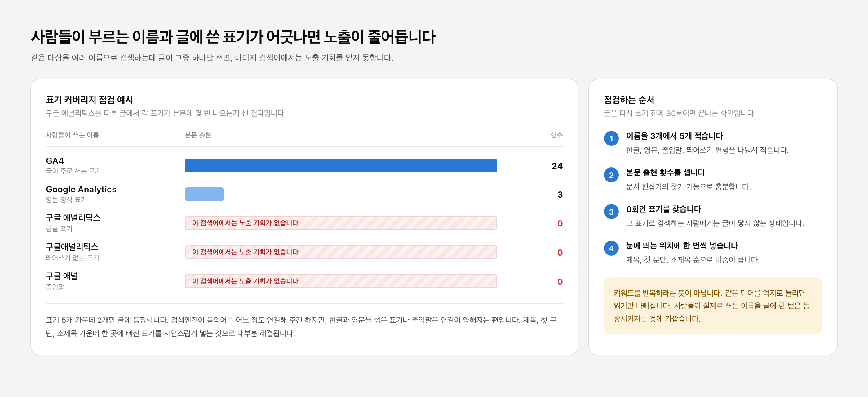The width and height of the screenshot is (868, 397).
Task: Click the step 4 numbered circle
Action: 611,248
